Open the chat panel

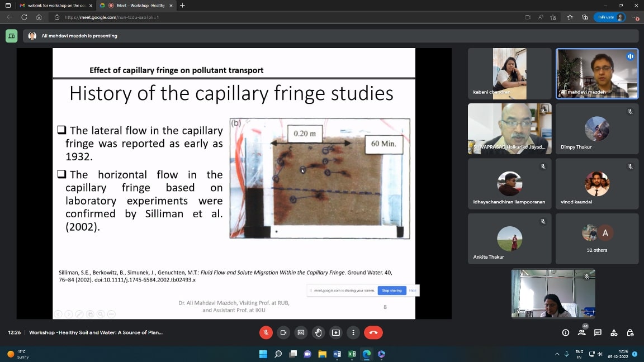[598, 332]
